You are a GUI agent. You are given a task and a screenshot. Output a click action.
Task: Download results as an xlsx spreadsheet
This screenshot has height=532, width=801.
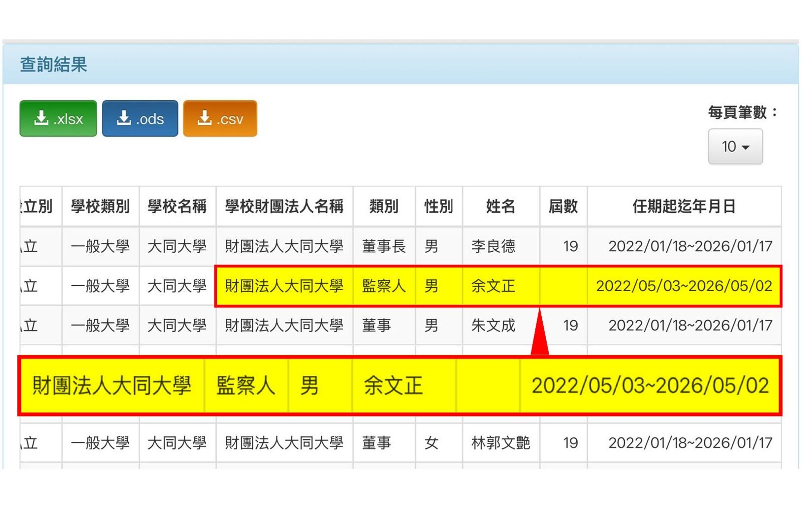58,119
